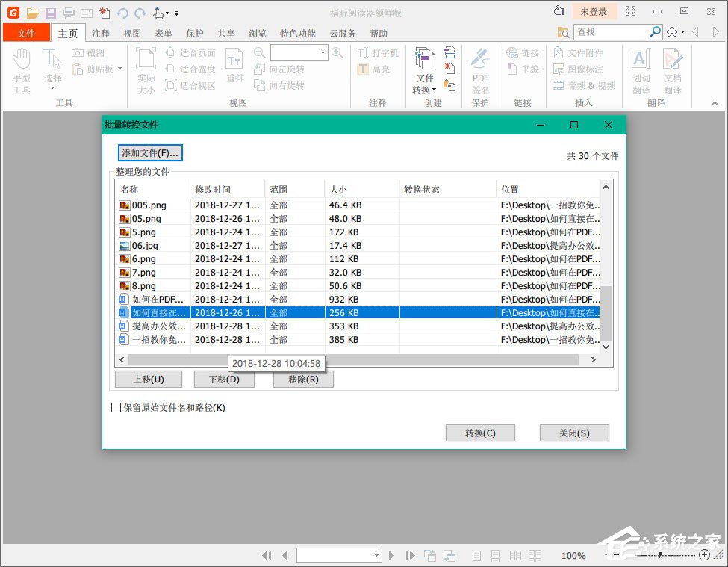The width and height of the screenshot is (728, 567).
Task: Add a File Attachment (文件附件)
Action: click(584, 52)
